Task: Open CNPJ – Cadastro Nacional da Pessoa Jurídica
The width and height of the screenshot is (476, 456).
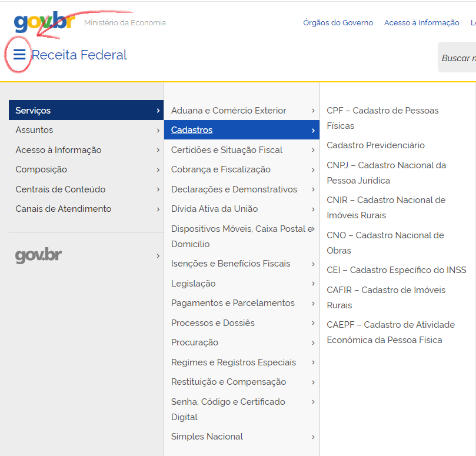Action: point(386,172)
